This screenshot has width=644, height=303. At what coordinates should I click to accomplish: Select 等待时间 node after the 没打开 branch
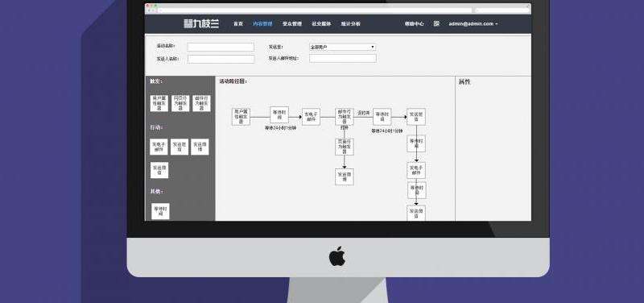pyautogui.click(x=382, y=117)
